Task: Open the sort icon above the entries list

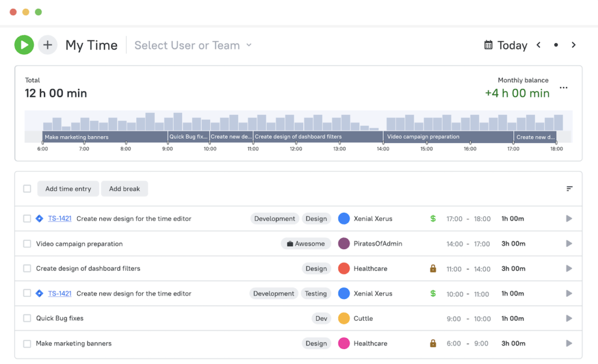Action: (569, 188)
